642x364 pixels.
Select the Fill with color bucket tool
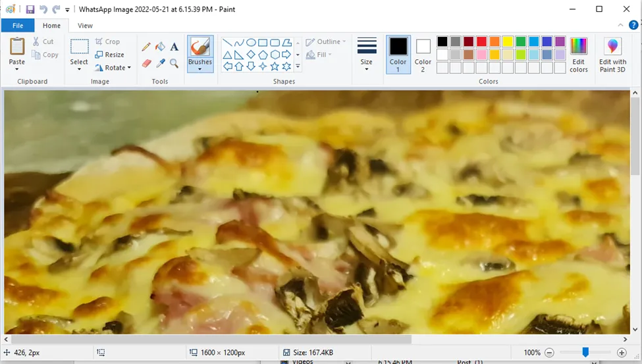click(160, 47)
